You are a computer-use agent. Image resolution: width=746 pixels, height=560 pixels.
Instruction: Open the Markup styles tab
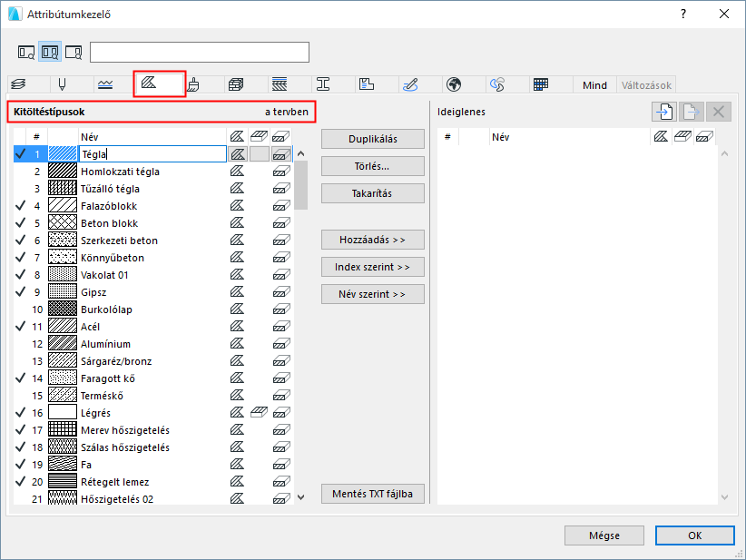pos(410,84)
